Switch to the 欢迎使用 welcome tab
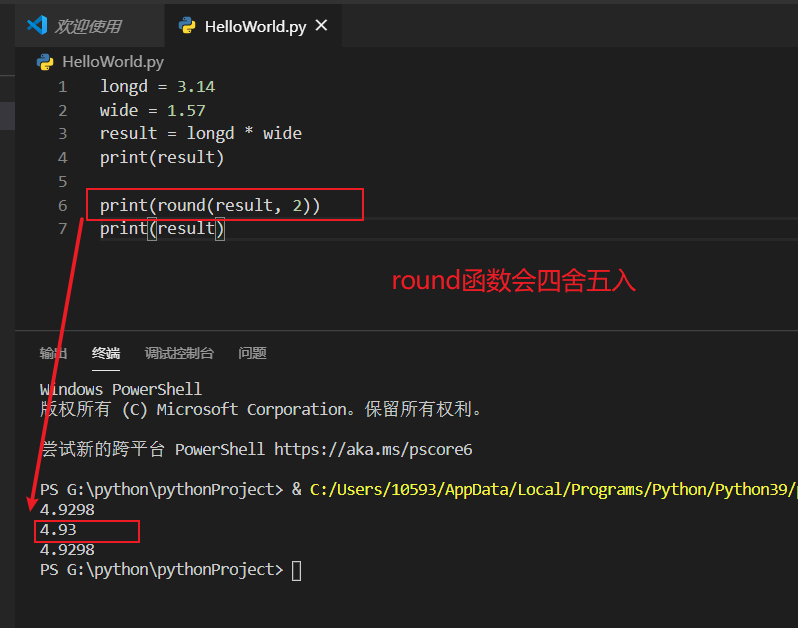 point(88,26)
